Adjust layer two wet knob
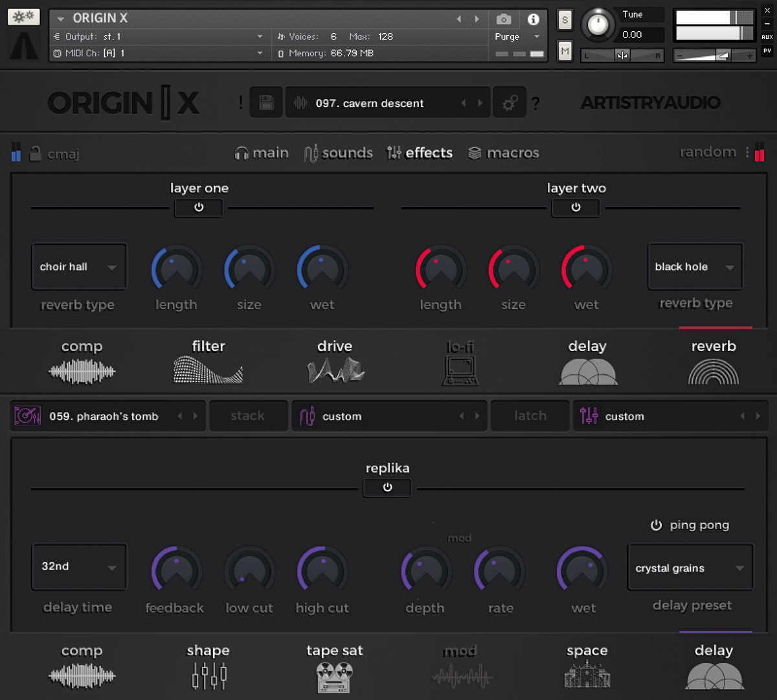Image resolution: width=777 pixels, height=700 pixels. 586,269
